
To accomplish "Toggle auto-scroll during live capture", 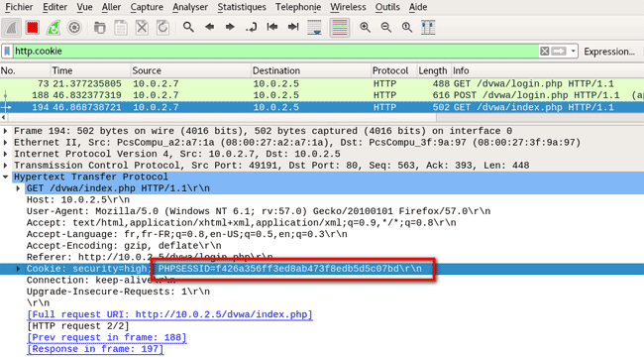I will coord(314,28).
